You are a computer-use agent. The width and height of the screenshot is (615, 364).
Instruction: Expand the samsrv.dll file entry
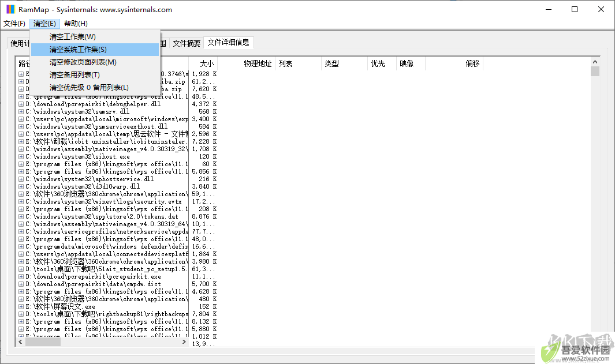21,112
